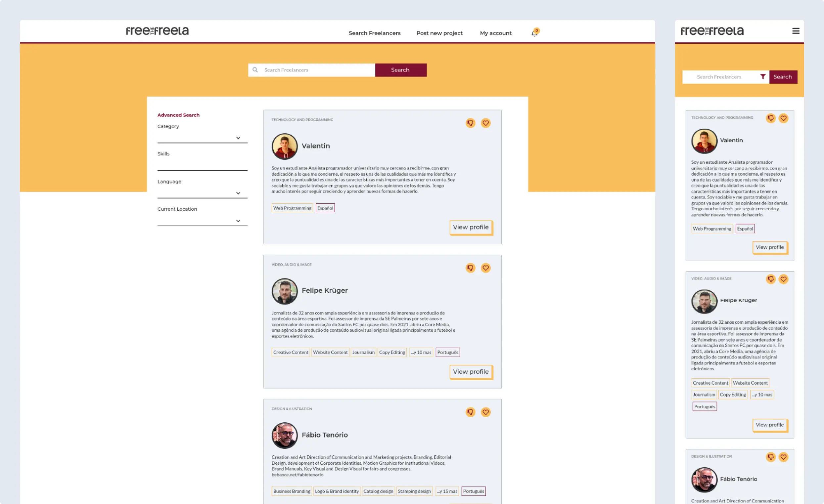Expand "...y 10 mas" tags on Felipe's card

click(x=421, y=352)
